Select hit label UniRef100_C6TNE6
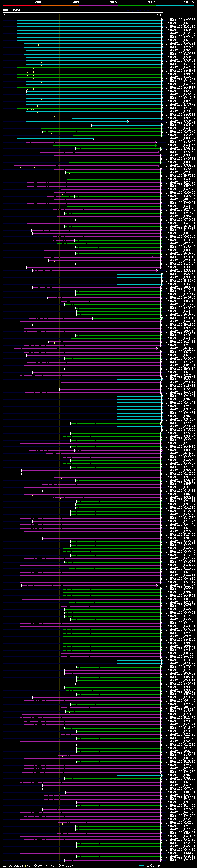Viewport: 197px width, 868px height. click(x=180, y=785)
